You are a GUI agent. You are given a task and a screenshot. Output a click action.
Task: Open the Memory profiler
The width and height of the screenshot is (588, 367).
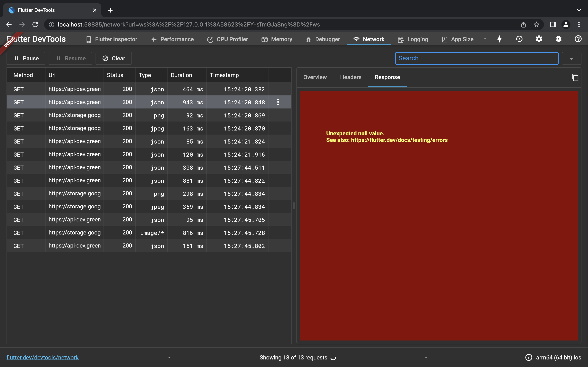tap(277, 39)
